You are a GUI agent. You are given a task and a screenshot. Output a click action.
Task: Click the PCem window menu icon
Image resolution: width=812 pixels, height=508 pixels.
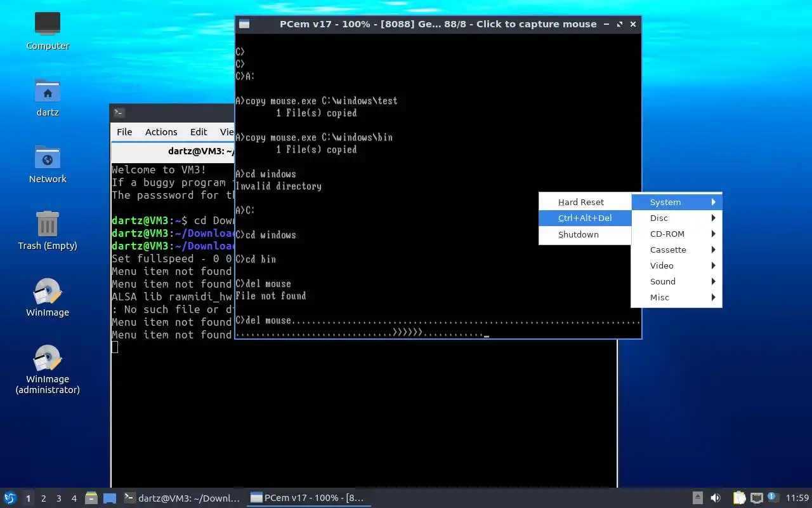coord(244,24)
